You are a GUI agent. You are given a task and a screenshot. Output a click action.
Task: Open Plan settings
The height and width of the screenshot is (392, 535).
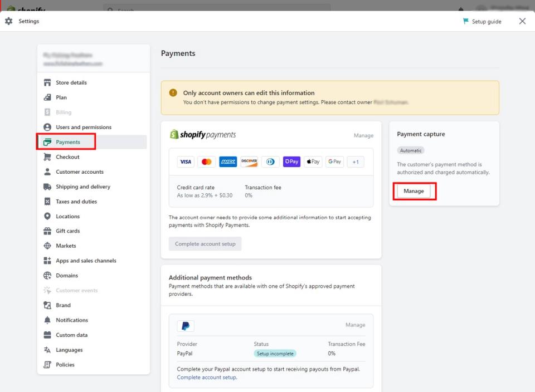[61, 97]
